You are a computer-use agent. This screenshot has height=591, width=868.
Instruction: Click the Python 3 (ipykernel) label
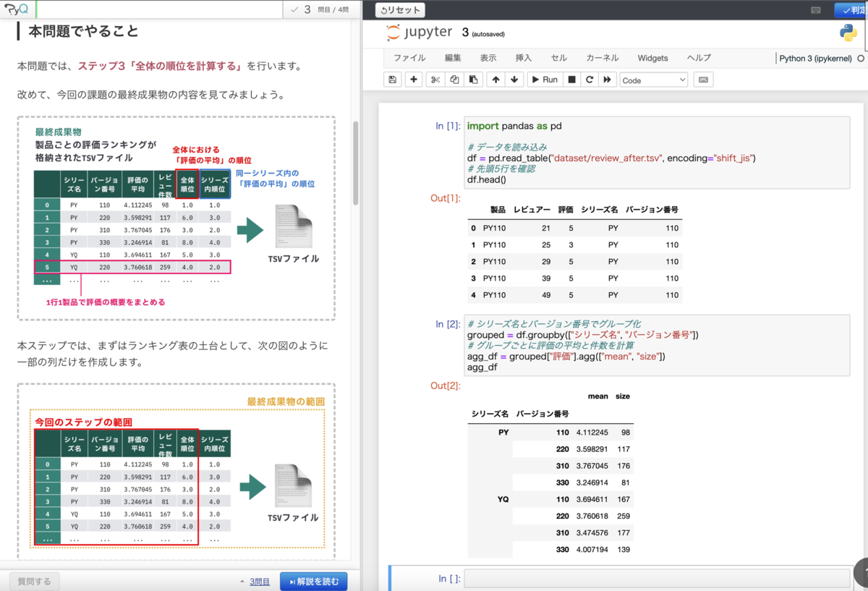coord(815,59)
